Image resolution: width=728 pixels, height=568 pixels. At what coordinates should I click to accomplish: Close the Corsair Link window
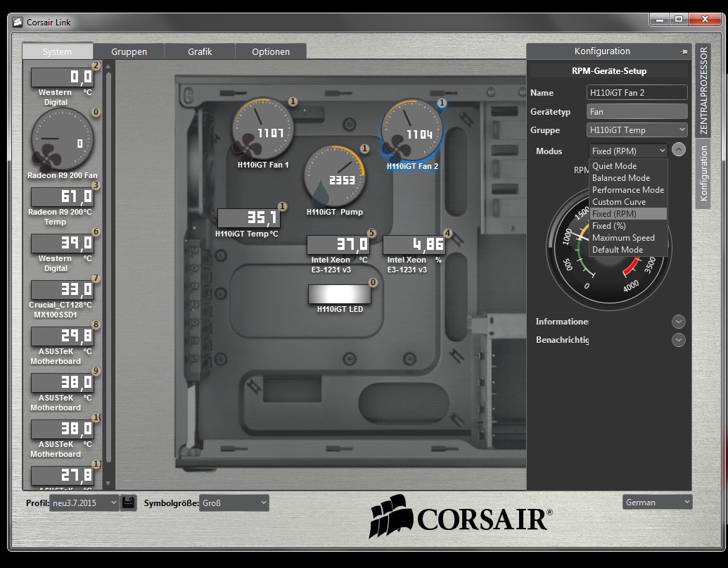click(x=705, y=19)
